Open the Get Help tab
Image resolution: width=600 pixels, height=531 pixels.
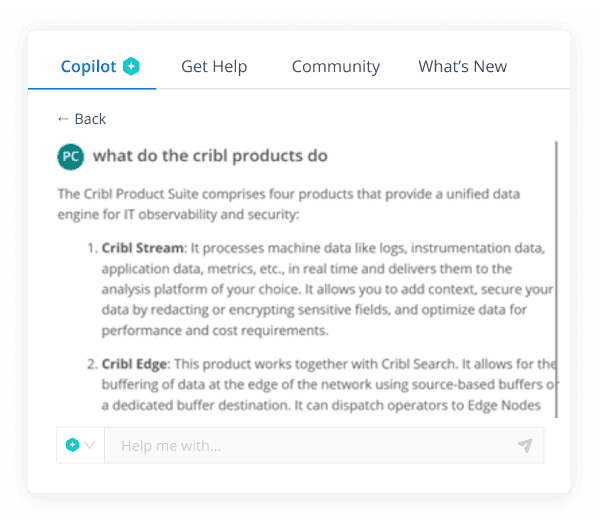click(x=214, y=67)
